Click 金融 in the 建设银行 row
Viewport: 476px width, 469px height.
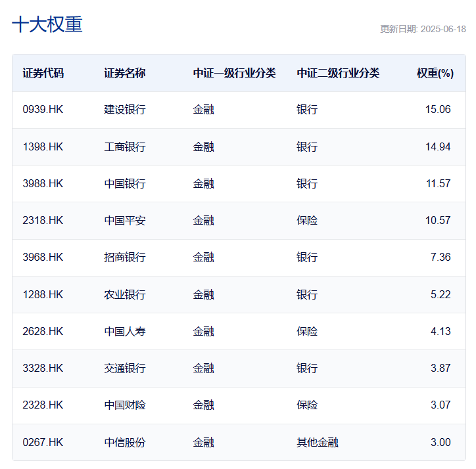coord(203,109)
